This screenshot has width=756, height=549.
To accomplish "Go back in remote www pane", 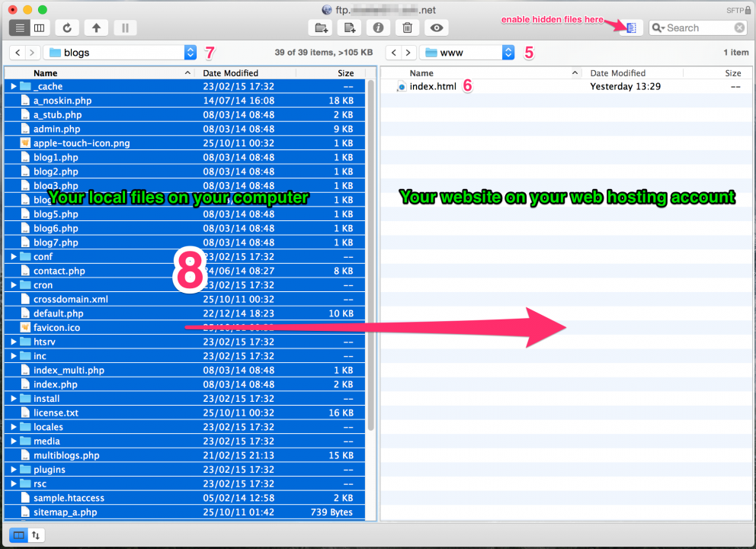I will pyautogui.click(x=394, y=53).
